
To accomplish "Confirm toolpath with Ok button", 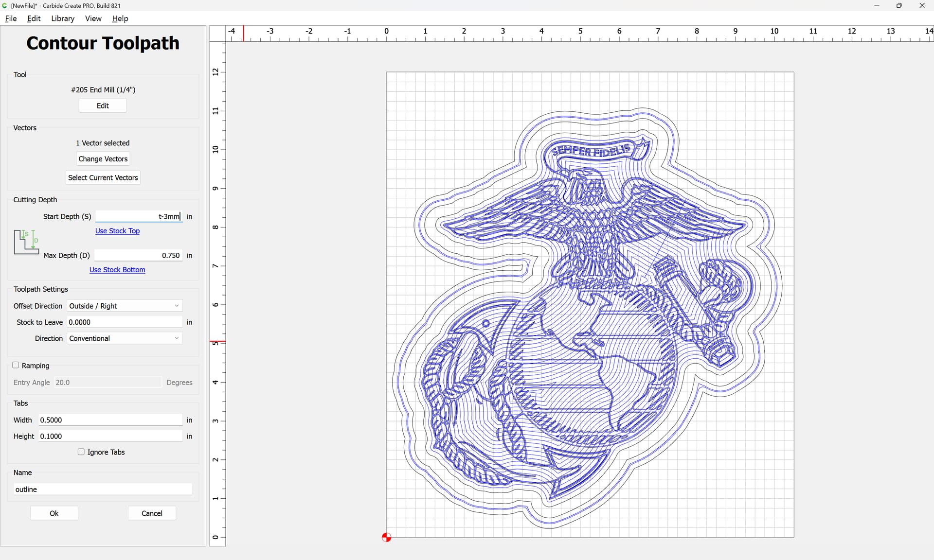I will click(x=54, y=513).
